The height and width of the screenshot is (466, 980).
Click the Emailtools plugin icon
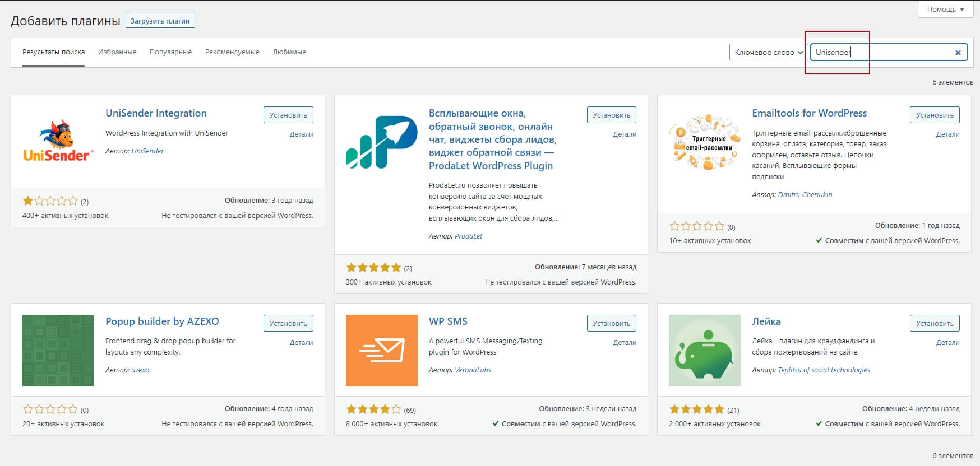(705, 142)
